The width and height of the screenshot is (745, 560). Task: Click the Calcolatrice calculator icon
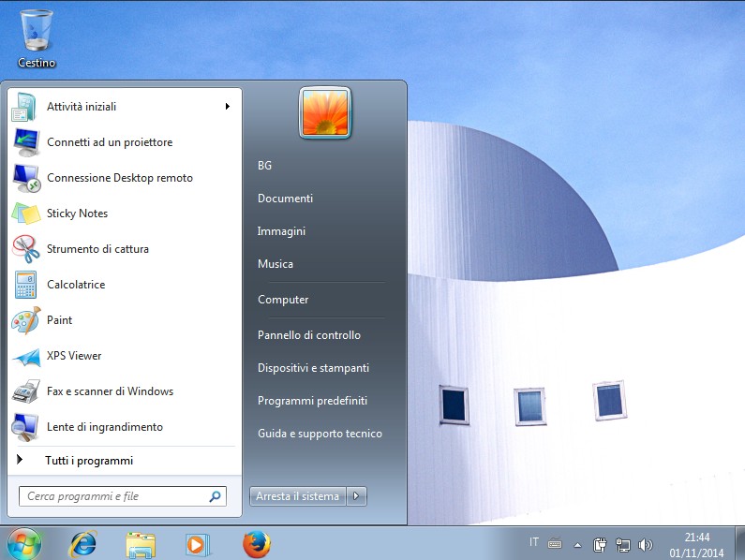click(25, 285)
